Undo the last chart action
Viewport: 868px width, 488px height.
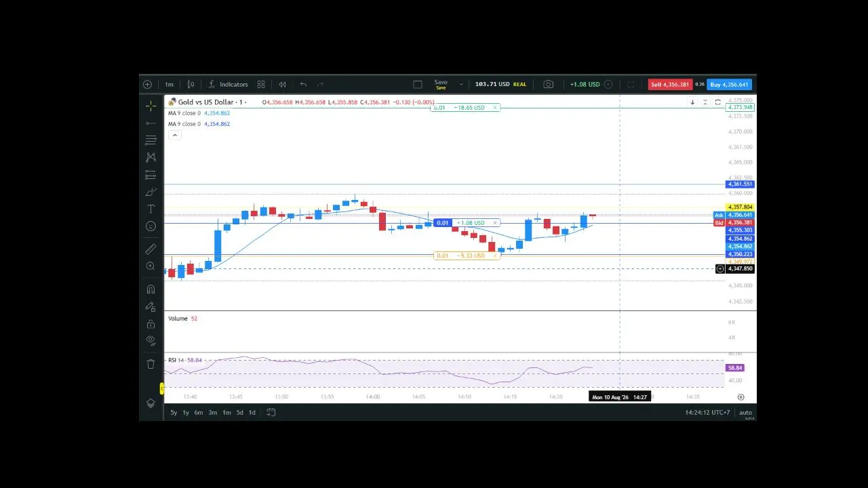(x=303, y=85)
